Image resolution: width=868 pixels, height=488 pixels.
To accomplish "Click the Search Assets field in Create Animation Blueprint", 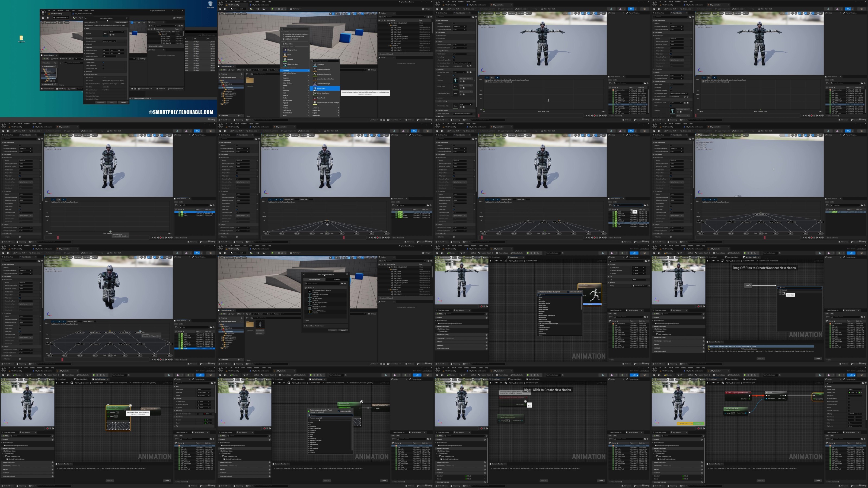I will point(323,284).
